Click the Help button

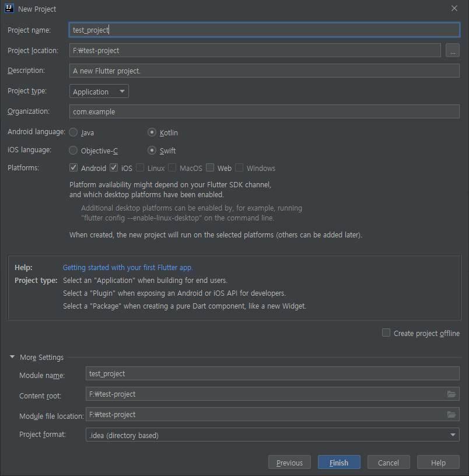(x=438, y=463)
